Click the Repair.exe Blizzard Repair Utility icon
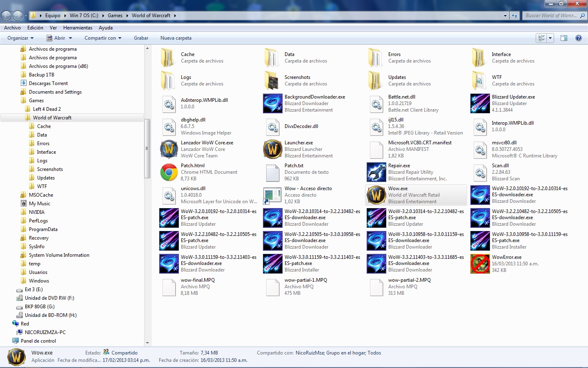This screenshot has height=368, width=588. 376,172
